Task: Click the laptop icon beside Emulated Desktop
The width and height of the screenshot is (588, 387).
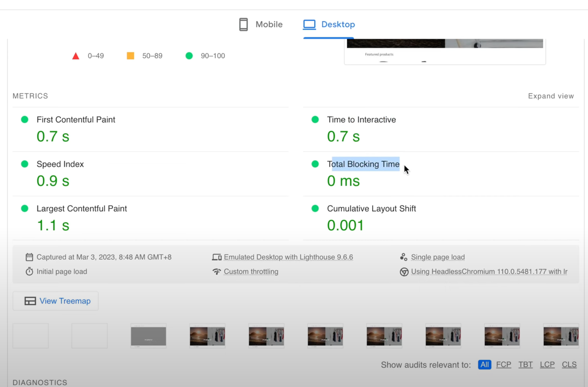Action: tap(217, 257)
